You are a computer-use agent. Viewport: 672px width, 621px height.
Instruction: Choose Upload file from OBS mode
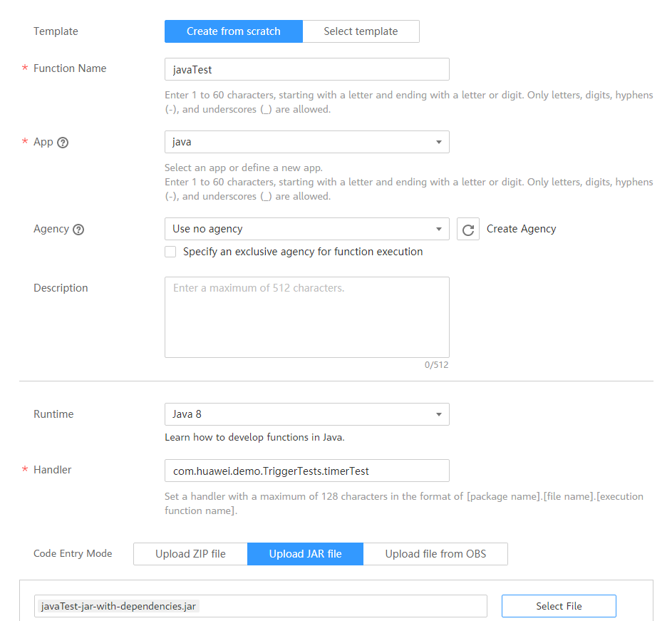point(435,554)
